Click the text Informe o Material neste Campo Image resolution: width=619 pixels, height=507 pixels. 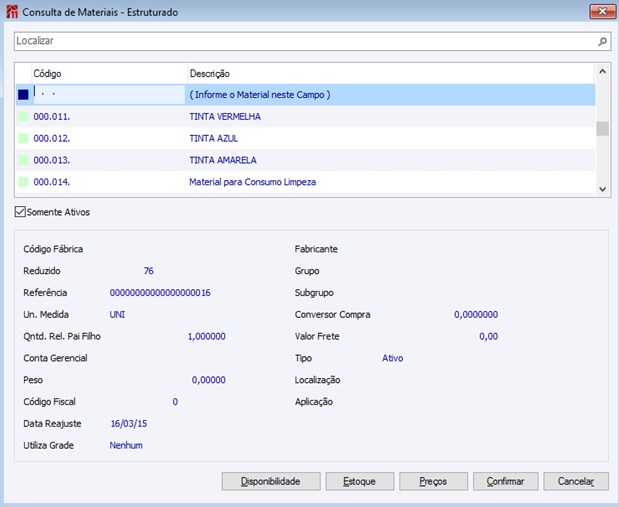(x=259, y=95)
